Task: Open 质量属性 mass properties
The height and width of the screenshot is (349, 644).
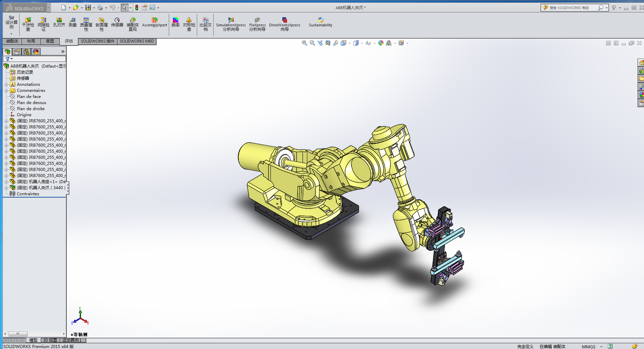Action: tap(86, 24)
